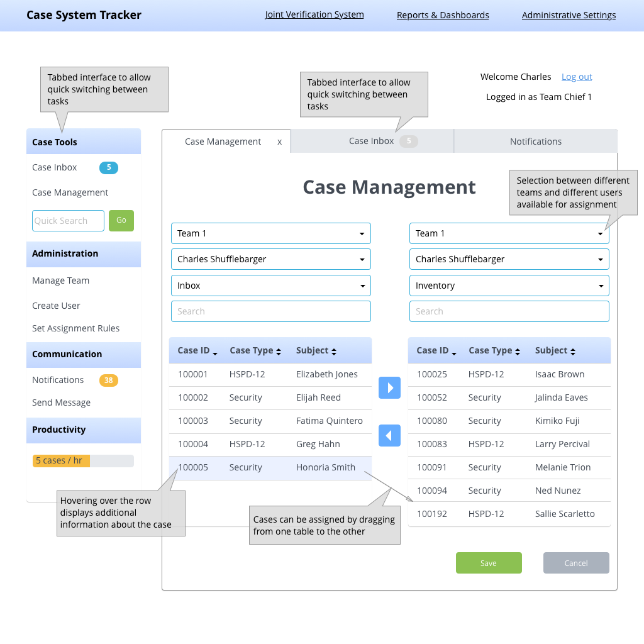Open Case Inbox in sidebar

click(55, 167)
